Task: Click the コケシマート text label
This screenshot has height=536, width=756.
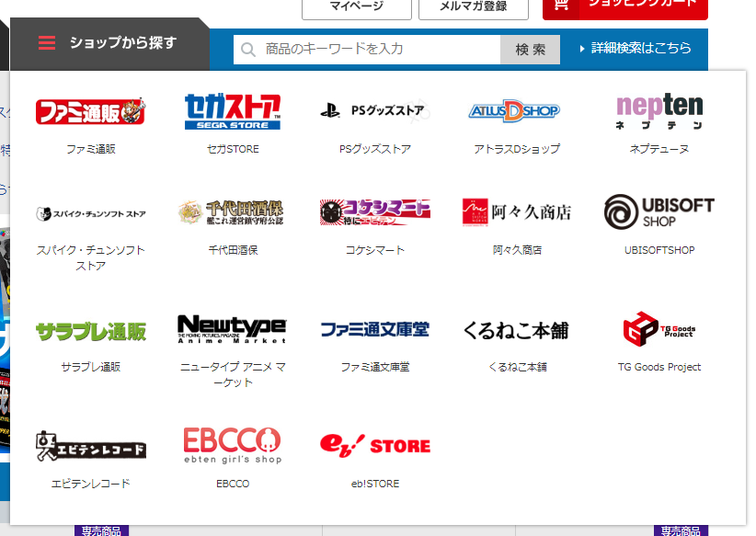Action: tap(375, 250)
